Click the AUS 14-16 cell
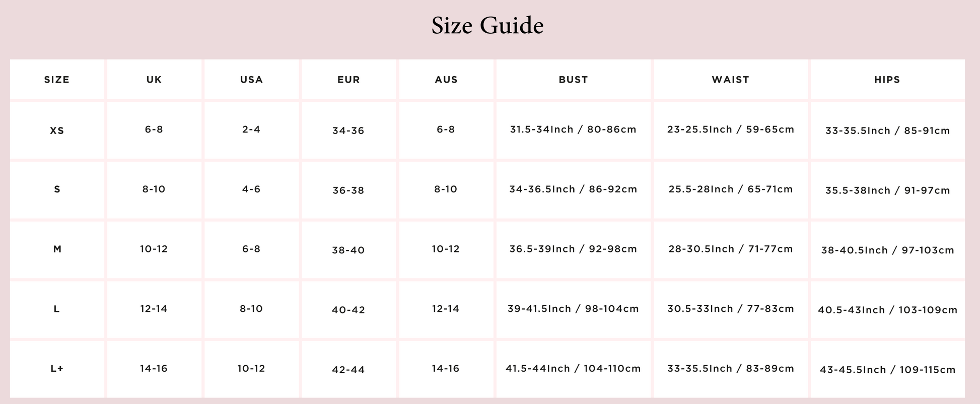980x404 pixels. click(446, 369)
